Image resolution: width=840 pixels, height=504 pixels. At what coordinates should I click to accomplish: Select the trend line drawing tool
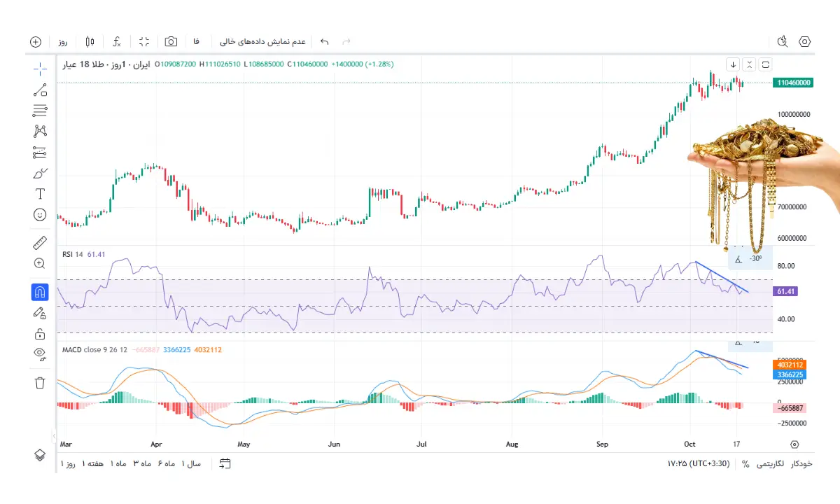pos(40,90)
